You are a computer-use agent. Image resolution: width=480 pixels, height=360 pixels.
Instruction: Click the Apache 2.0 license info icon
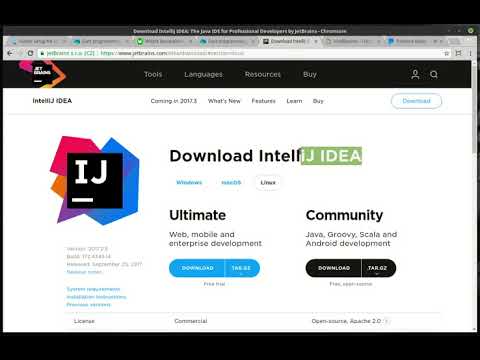coord(387,321)
